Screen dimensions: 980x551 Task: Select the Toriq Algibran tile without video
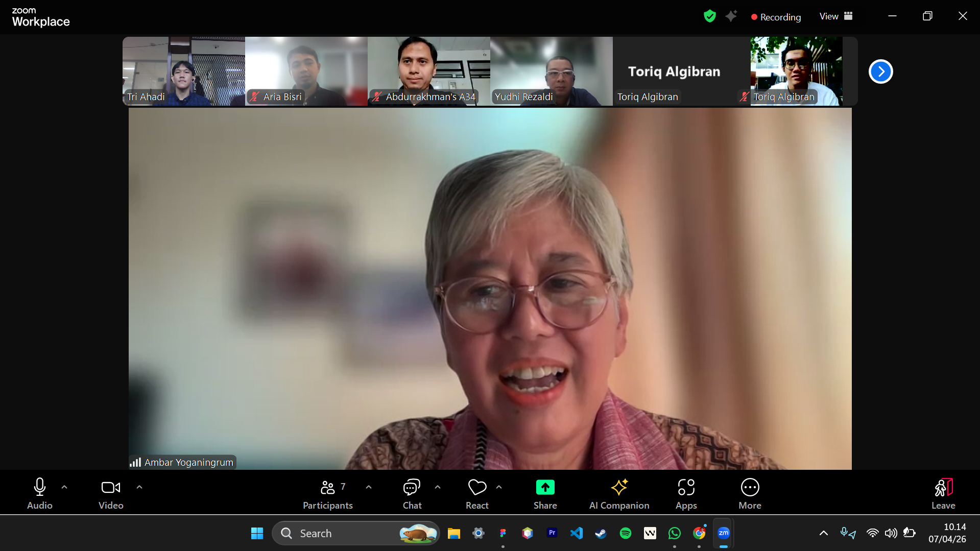coord(674,71)
